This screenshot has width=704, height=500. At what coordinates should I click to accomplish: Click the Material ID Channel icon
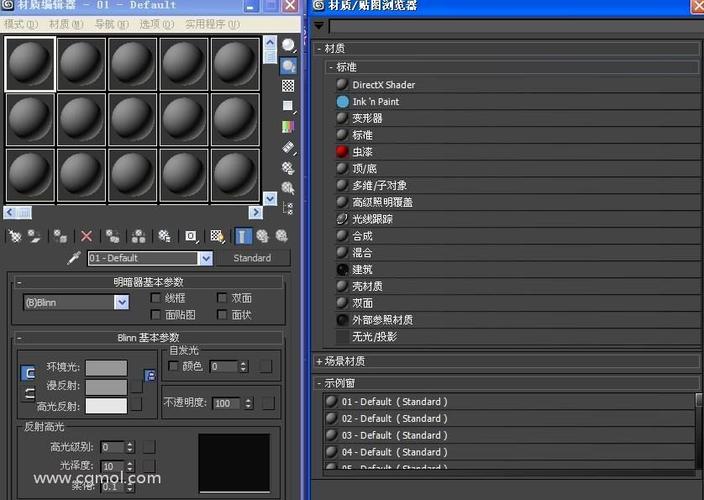coord(191,236)
